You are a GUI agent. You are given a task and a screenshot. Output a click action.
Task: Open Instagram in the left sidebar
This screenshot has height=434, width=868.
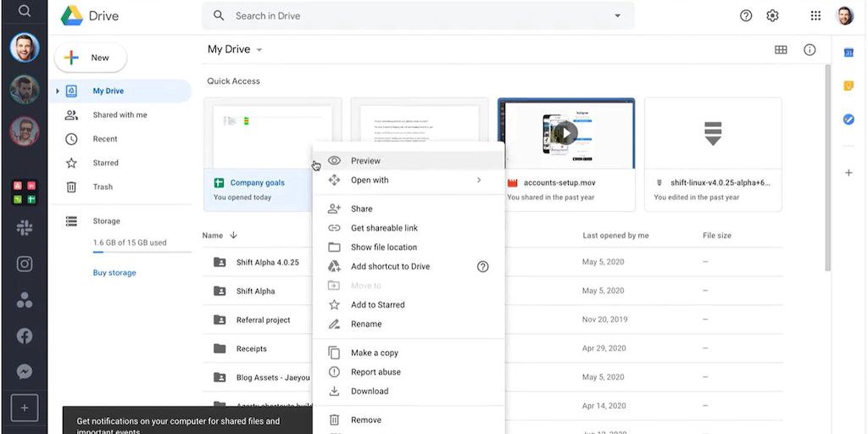point(24,264)
